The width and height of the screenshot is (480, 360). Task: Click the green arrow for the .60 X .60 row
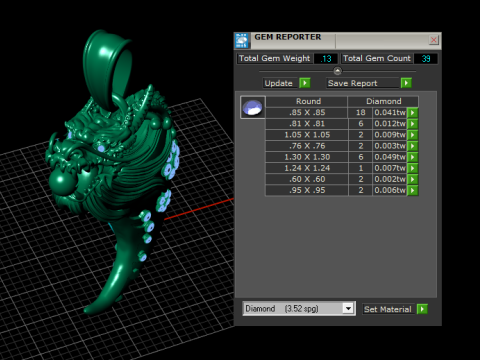(x=413, y=179)
